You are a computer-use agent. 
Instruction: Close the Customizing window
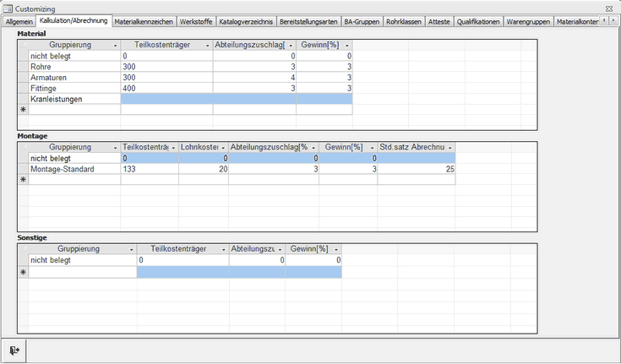point(610,8)
